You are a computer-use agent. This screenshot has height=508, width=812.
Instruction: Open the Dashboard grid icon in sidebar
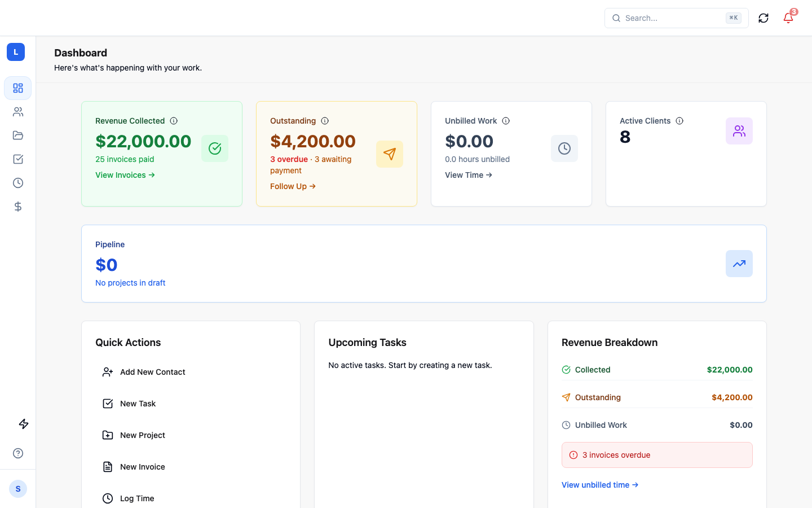[x=17, y=88]
